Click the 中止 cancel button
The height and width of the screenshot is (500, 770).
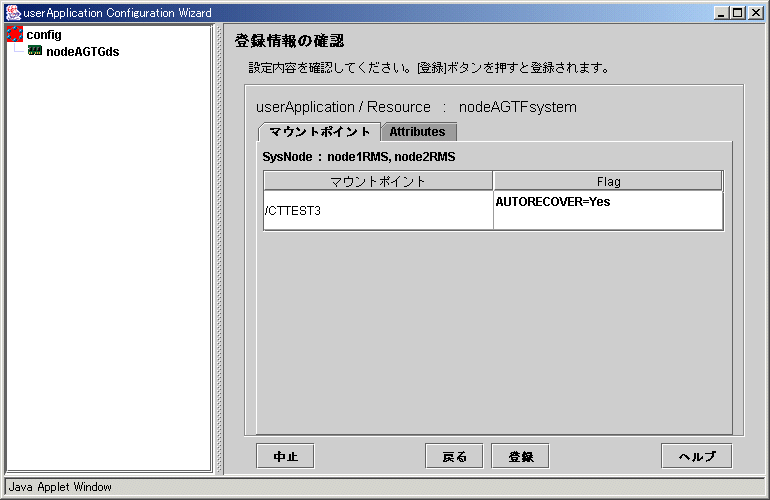tap(285, 456)
